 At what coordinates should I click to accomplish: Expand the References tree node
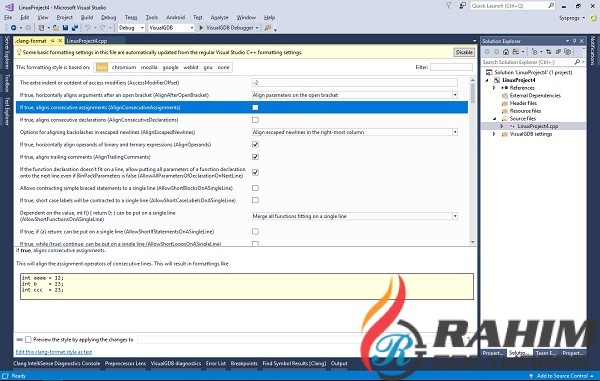tap(494, 88)
